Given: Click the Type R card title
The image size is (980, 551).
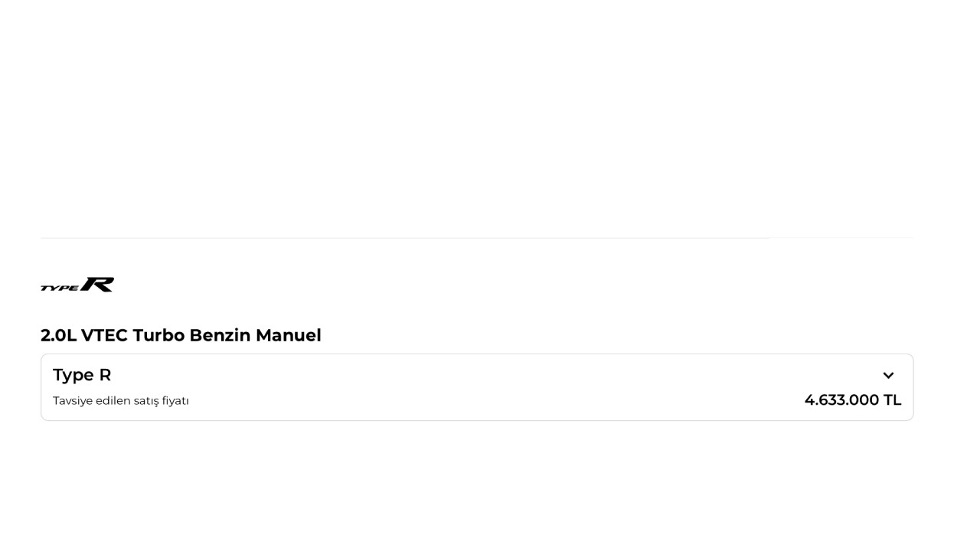Looking at the screenshot, I should 82,375.
